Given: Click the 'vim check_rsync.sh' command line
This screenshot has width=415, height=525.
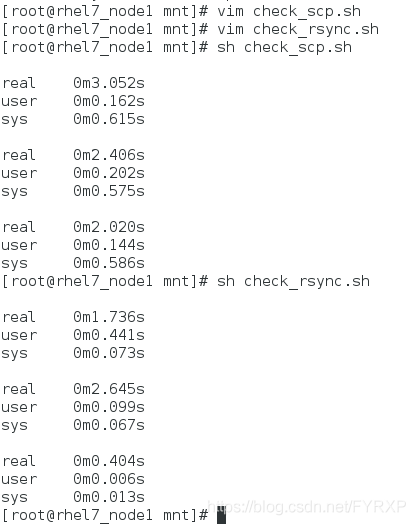Looking at the screenshot, I should click(x=190, y=30).
